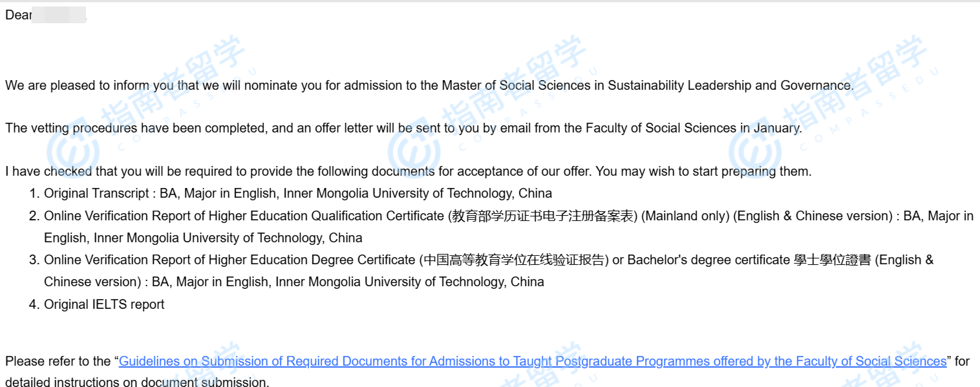Click the traditional Chinese text 學士學位證書
980x387 pixels.
[832, 260]
